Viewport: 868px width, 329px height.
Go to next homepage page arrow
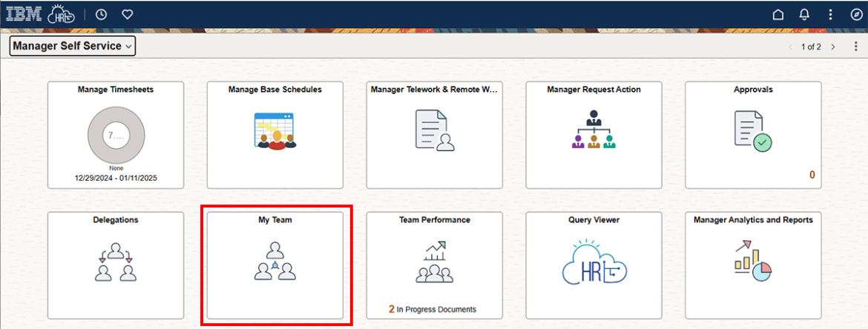click(x=833, y=47)
